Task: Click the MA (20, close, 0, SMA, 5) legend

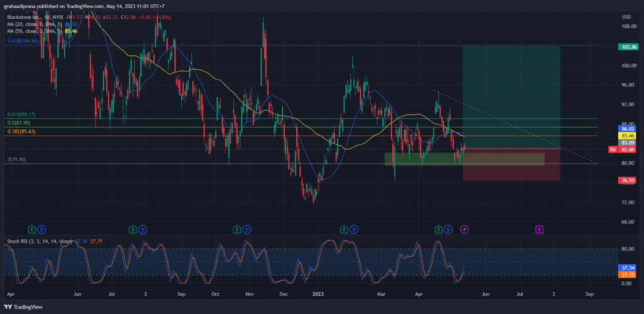Action: [x=35, y=25]
